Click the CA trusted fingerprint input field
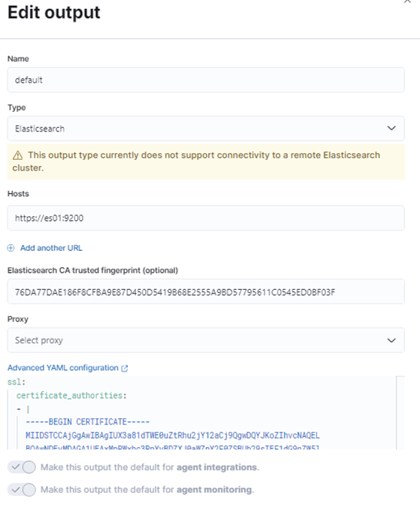This screenshot has height=507, width=420. [x=206, y=291]
